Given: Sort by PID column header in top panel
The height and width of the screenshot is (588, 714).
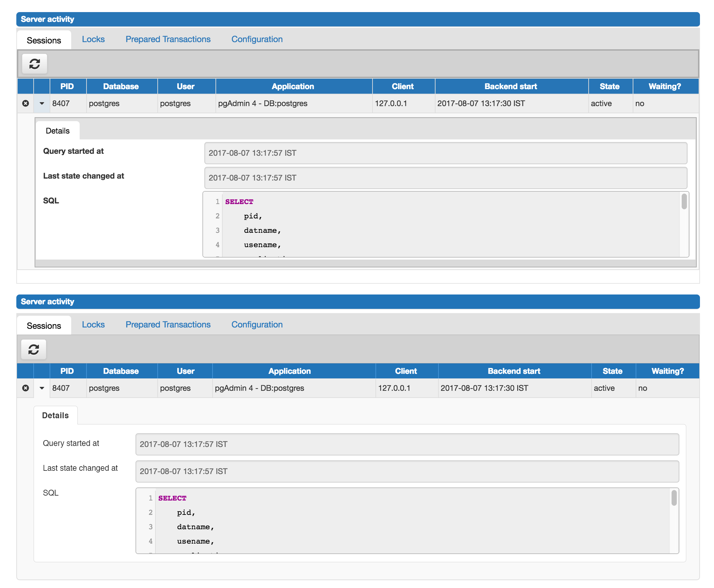Looking at the screenshot, I should click(67, 87).
